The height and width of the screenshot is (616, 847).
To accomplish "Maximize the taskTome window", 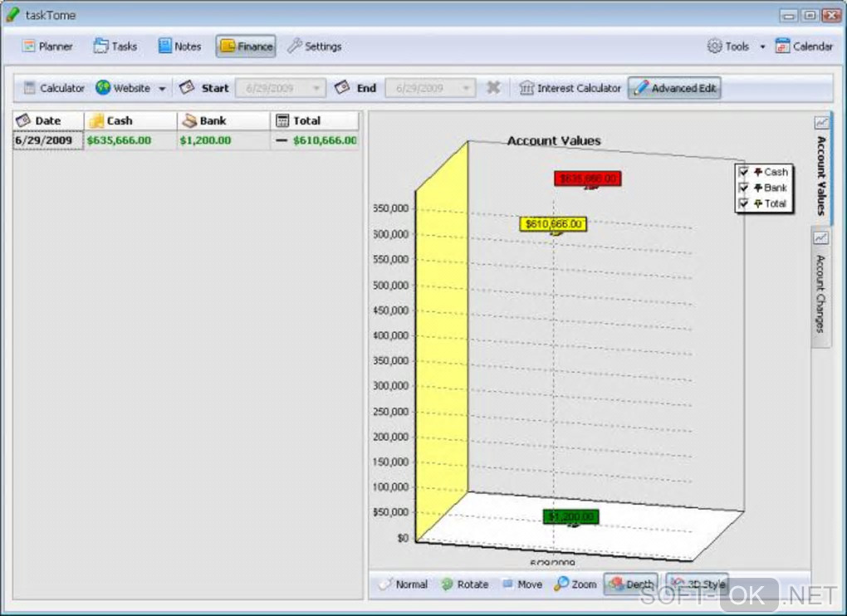I will tap(809, 15).
